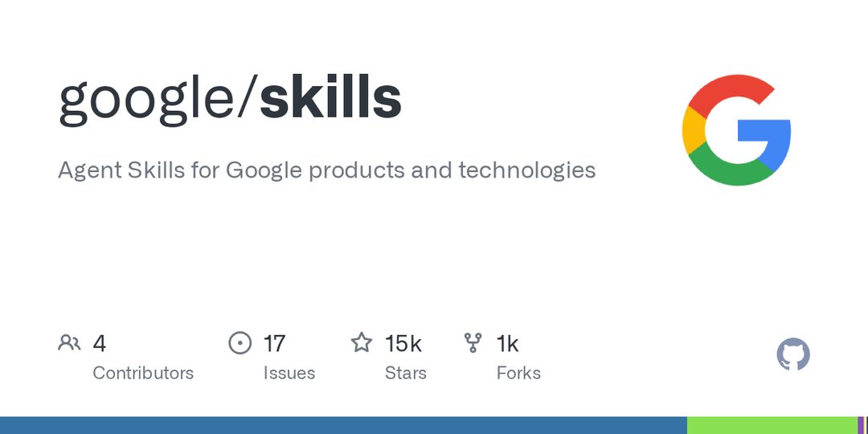
Task: Click the blue language bar segment
Action: [343, 425]
